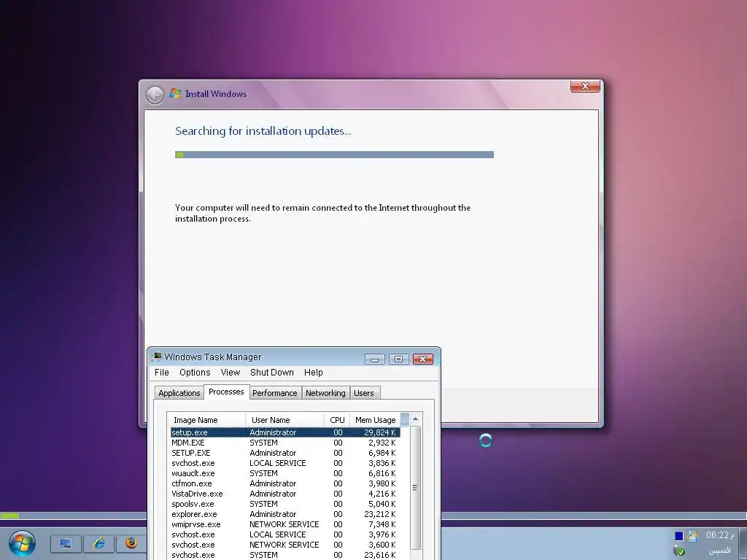Viewport: 747px width, 560px height.
Task: Click the 23,212 K memory value
Action: [x=379, y=514]
